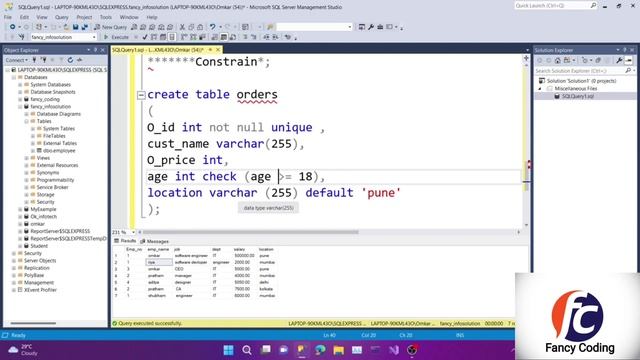
Task: Comment out the selected lines icon
Action: click(245, 37)
